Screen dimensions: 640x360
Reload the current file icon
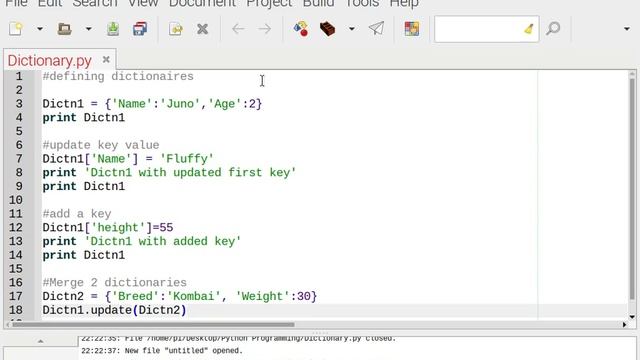[x=176, y=29]
